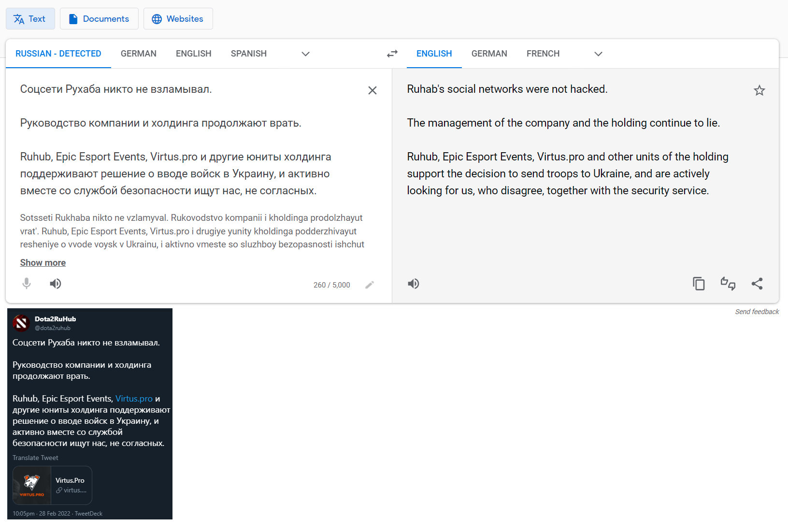Select English as target language
This screenshot has height=532, width=788.
click(x=434, y=54)
